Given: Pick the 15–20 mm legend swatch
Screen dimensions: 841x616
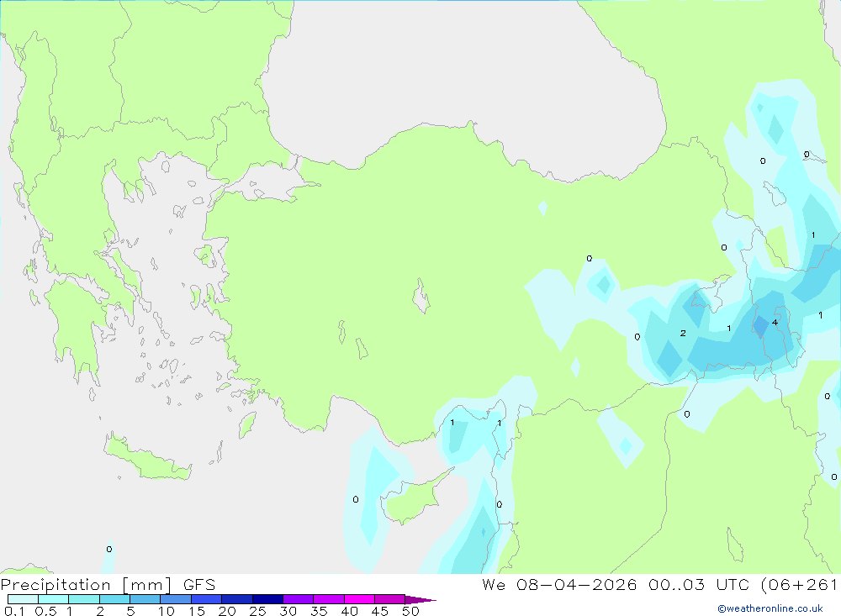Looking at the screenshot, I should point(207,599).
